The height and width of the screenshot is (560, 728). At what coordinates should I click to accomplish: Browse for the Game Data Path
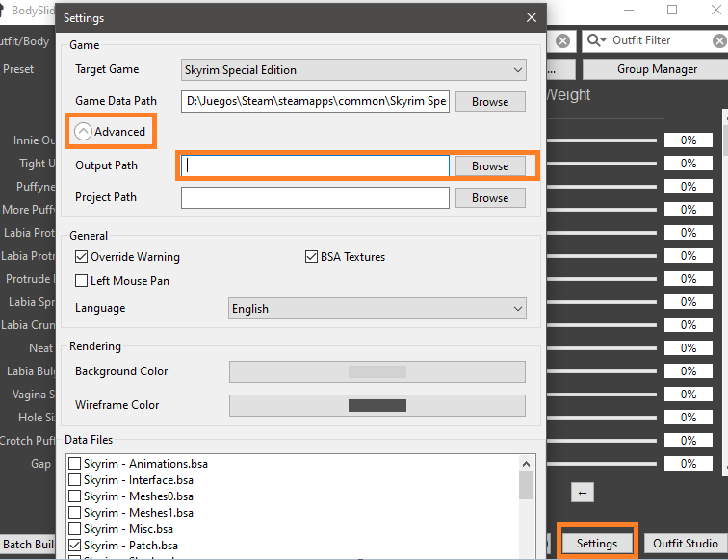[x=490, y=102]
